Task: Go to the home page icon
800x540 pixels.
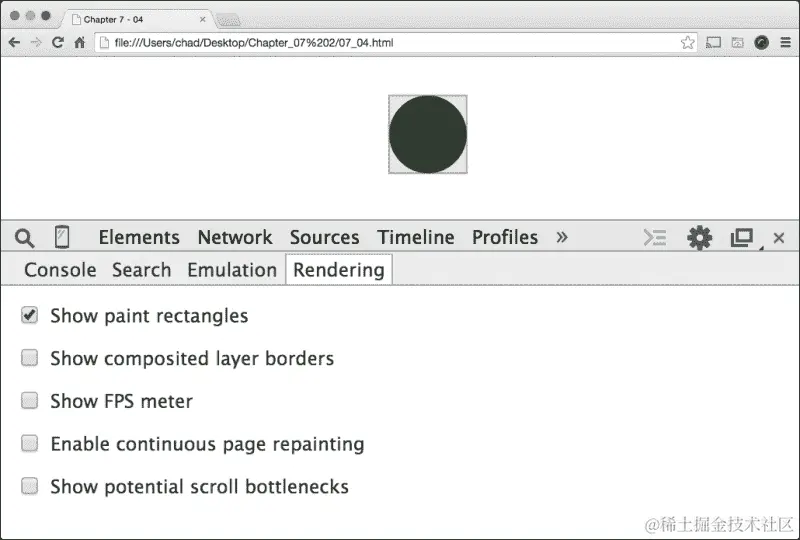Action: pos(80,42)
